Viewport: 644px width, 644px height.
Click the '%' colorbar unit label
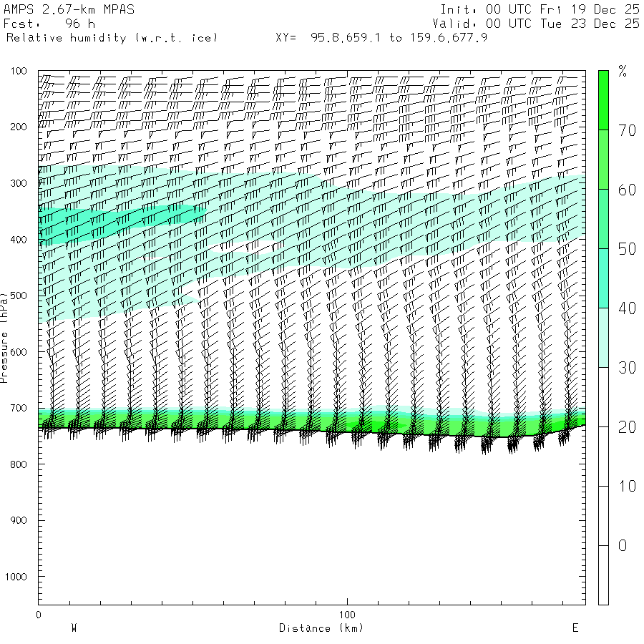(623, 72)
